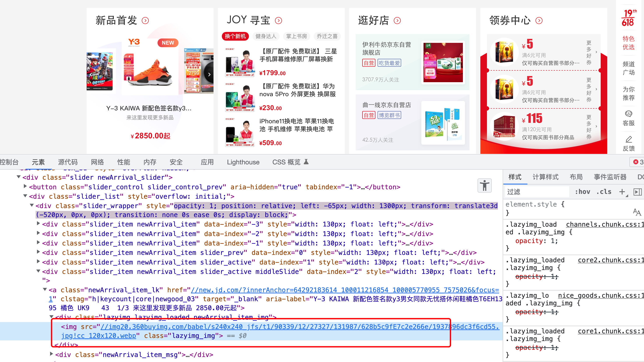Screen dimensions: 644x362
Task: Click chevron next to ¥115 coupon
Action: [x=597, y=126]
